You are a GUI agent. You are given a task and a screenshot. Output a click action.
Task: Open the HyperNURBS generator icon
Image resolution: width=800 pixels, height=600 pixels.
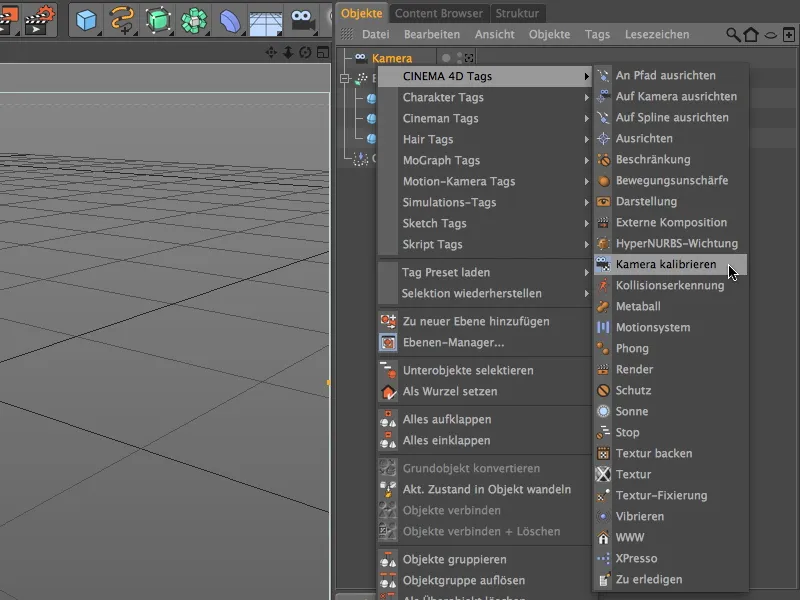(157, 17)
